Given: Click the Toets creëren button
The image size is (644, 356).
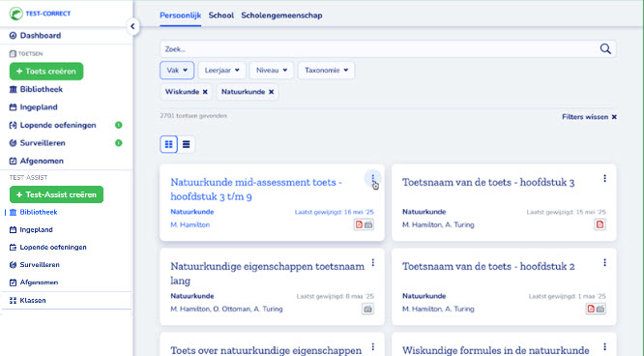Looking at the screenshot, I should coord(46,72).
